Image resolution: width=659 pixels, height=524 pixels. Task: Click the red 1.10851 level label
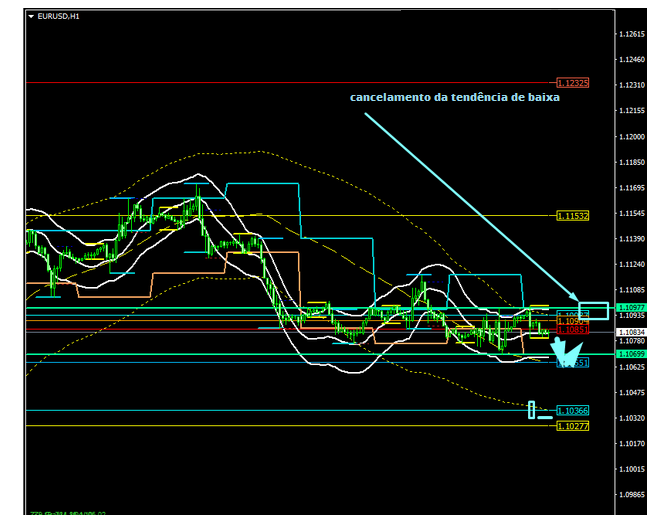(x=573, y=329)
